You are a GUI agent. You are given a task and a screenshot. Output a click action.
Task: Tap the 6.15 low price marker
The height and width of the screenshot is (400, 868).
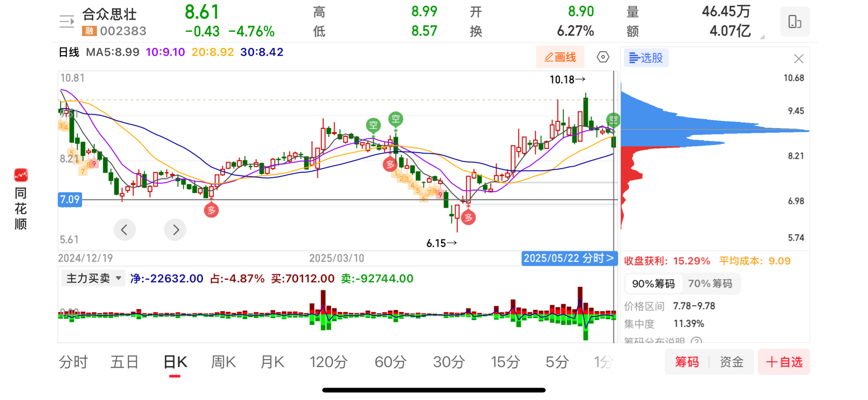point(442,243)
